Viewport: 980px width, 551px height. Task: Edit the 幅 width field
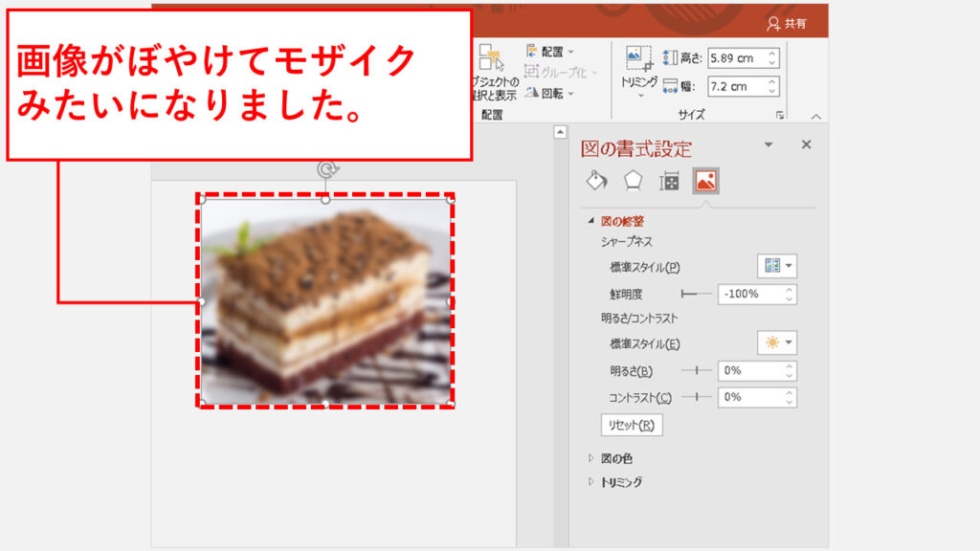coord(736,86)
